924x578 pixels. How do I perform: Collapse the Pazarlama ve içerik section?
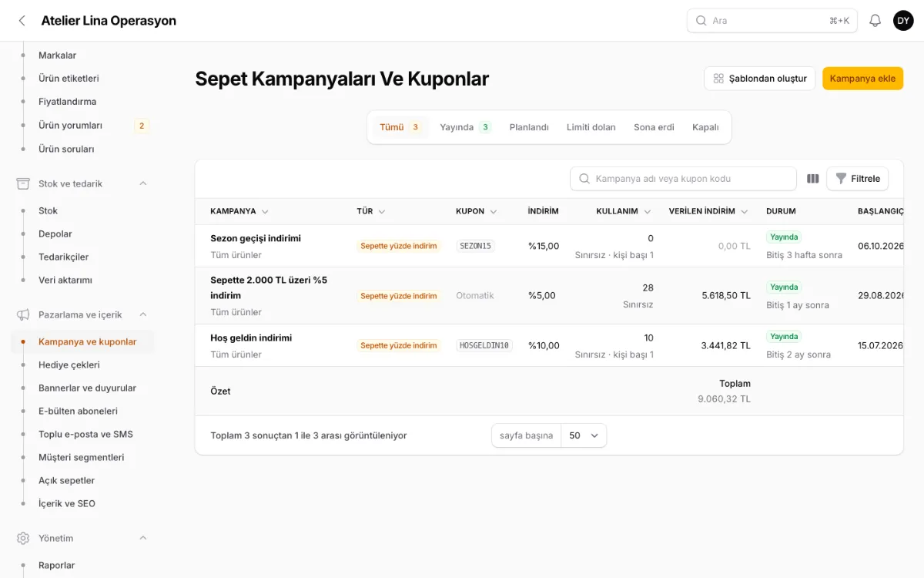142,314
